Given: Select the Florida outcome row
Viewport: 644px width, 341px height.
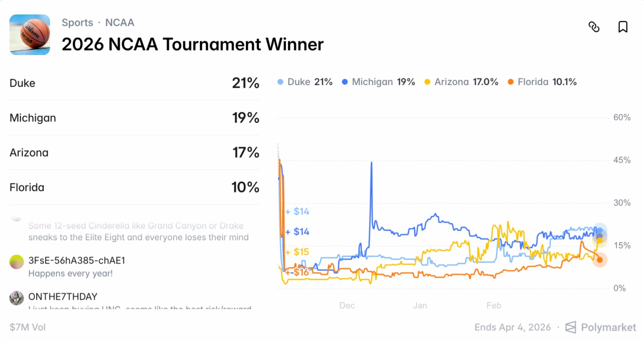Looking at the screenshot, I should click(134, 187).
